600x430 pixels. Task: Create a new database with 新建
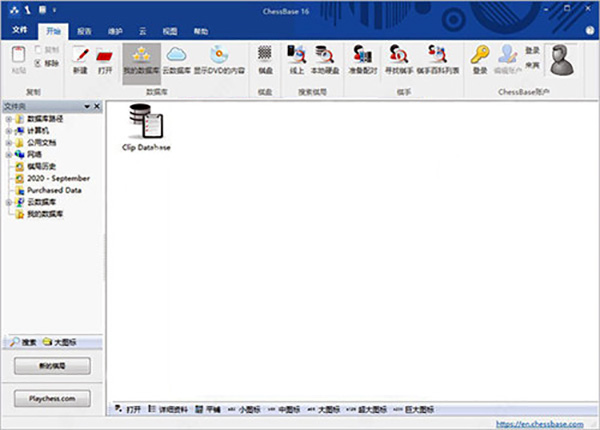point(80,60)
